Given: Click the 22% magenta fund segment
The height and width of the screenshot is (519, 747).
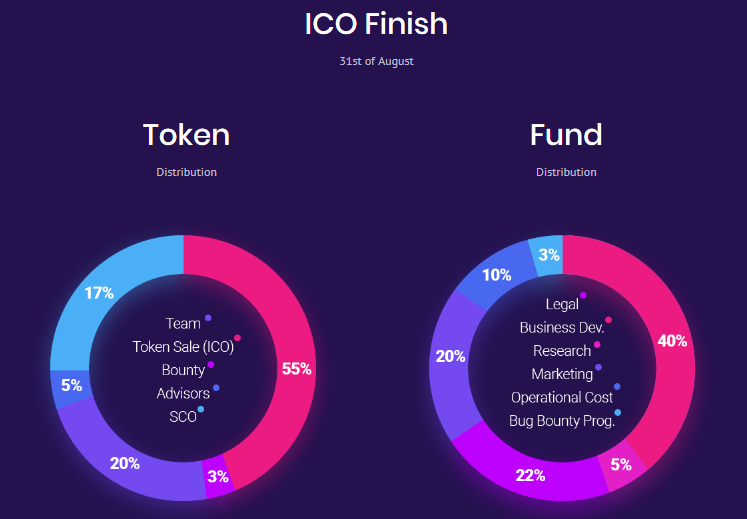Looking at the screenshot, I should click(x=530, y=475).
